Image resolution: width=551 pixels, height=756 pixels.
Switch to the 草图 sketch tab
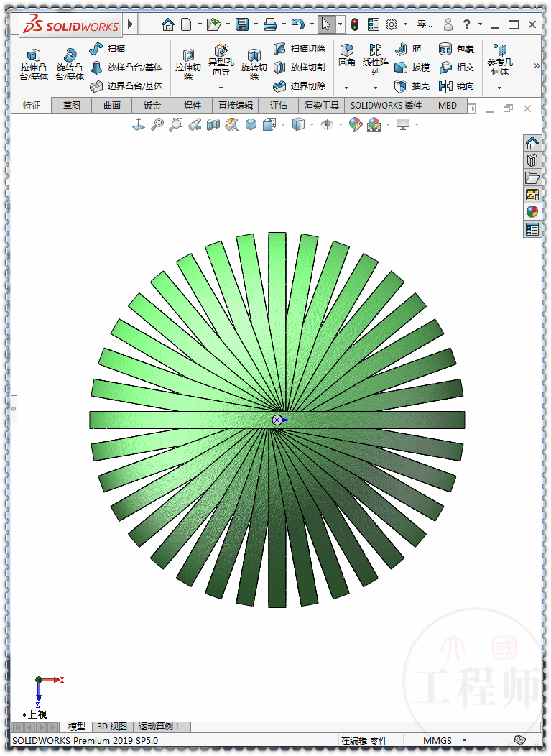(x=71, y=105)
